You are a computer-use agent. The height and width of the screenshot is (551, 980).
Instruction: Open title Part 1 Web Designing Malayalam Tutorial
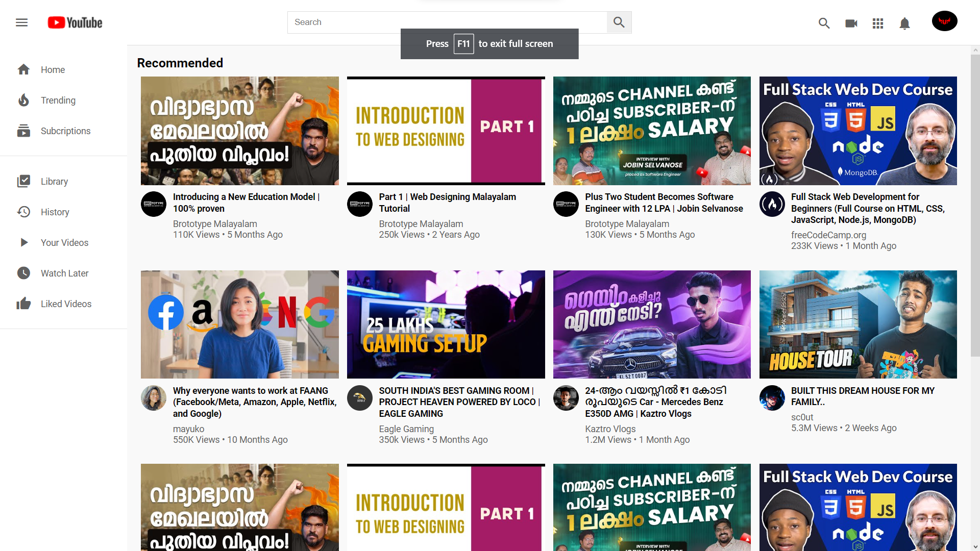click(447, 203)
